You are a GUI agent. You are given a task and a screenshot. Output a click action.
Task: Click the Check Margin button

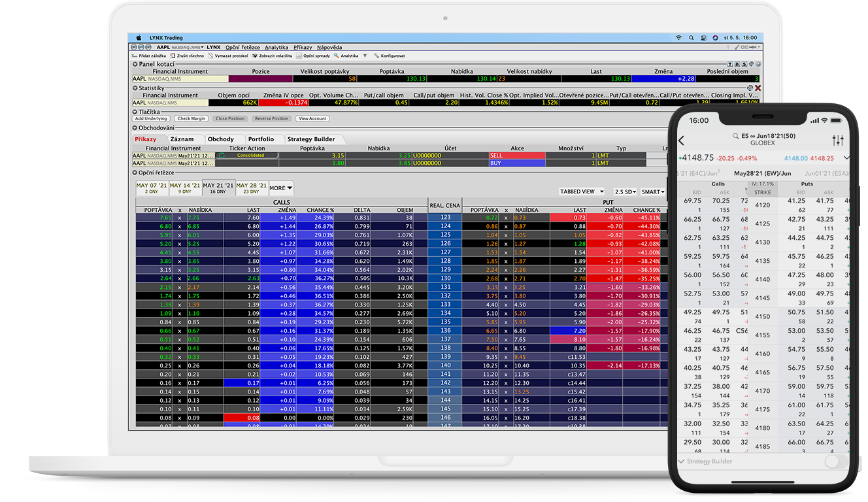pyautogui.click(x=192, y=119)
